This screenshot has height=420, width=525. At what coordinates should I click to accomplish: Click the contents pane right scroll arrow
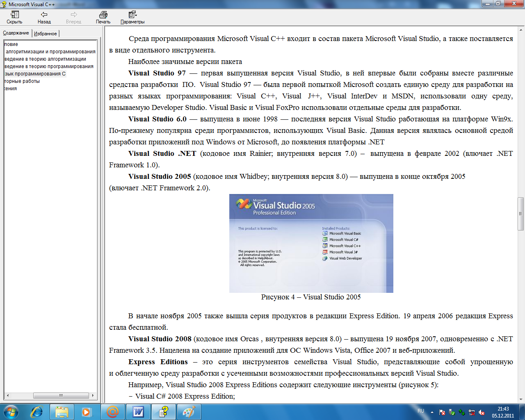point(93,396)
